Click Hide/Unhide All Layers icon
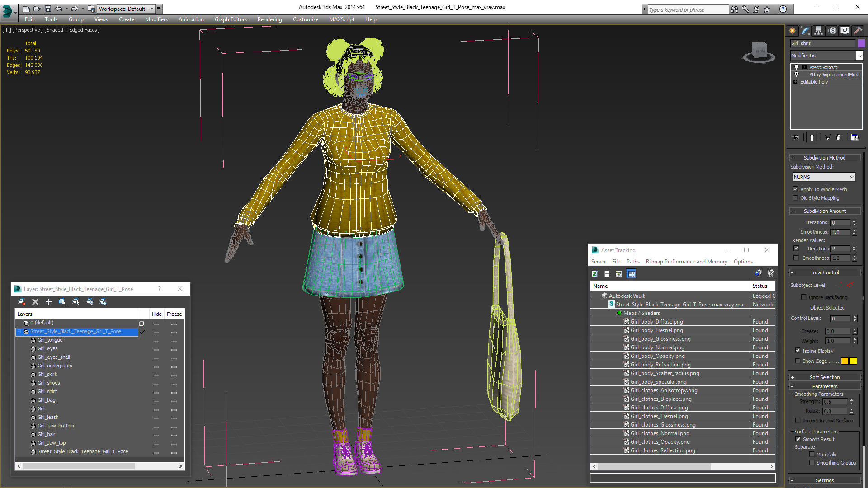The width and height of the screenshot is (868, 488). coord(90,302)
